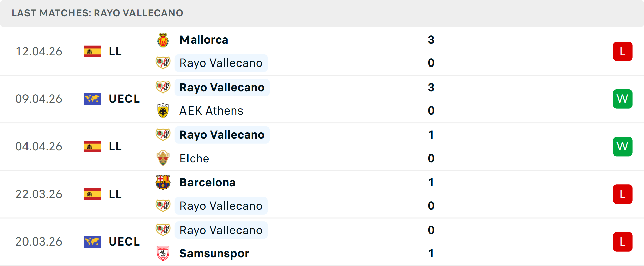Select the AEK Athens club badge

tap(163, 110)
